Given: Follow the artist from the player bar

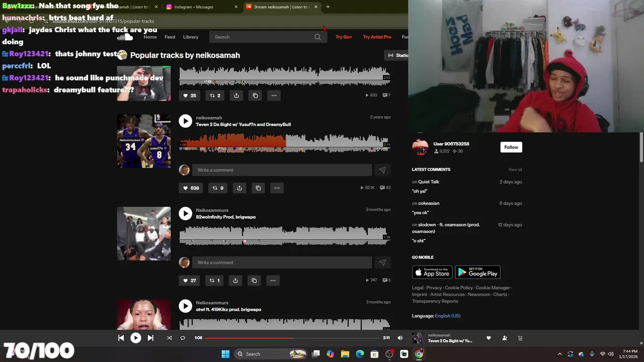Looking at the screenshot, I should click(x=505, y=338).
